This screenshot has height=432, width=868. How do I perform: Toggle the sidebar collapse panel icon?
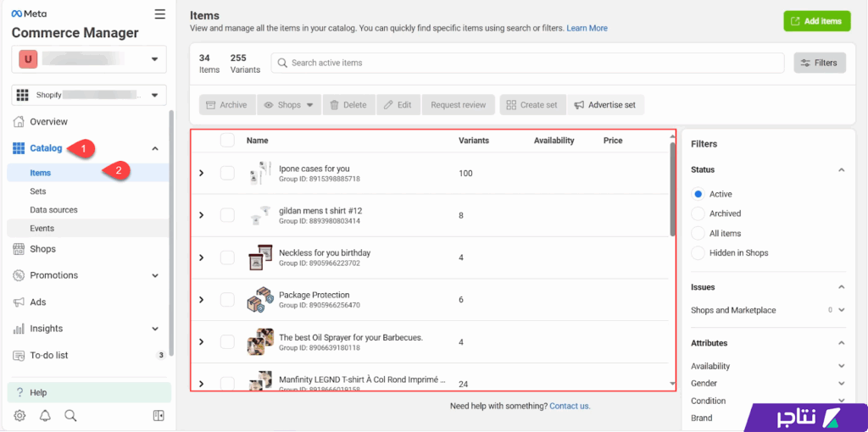pos(158,415)
